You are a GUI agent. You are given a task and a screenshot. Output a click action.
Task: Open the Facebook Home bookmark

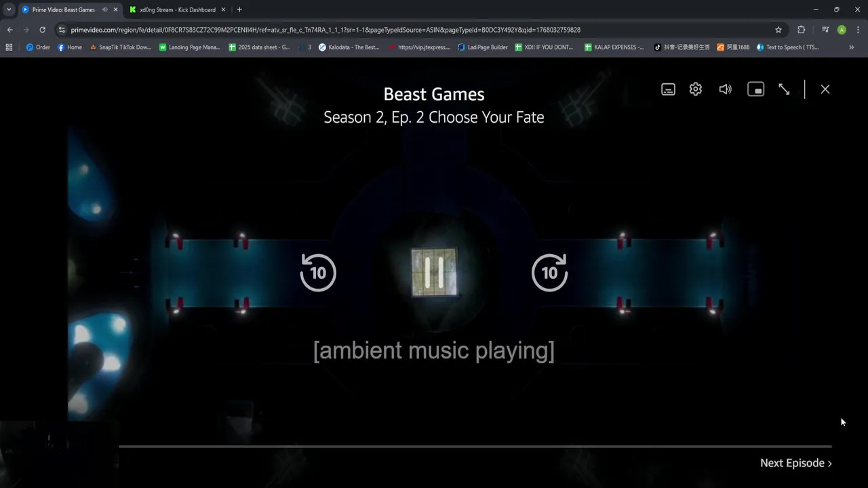(x=70, y=47)
